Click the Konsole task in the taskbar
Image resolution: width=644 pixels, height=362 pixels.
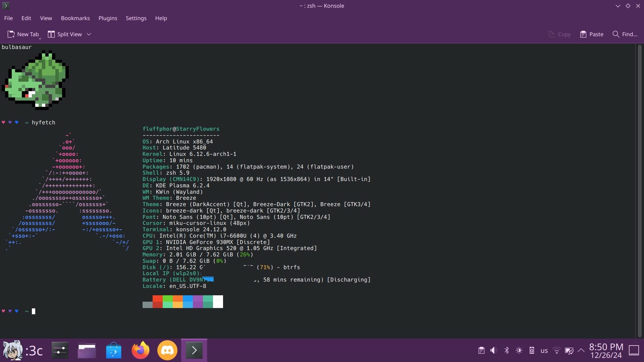pyautogui.click(x=194, y=350)
